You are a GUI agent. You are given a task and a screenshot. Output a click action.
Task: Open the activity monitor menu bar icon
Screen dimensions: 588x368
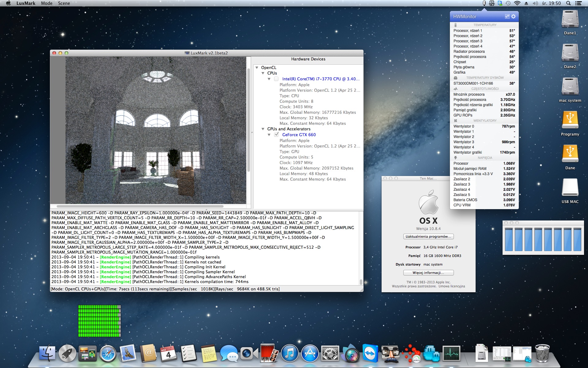(492, 3)
